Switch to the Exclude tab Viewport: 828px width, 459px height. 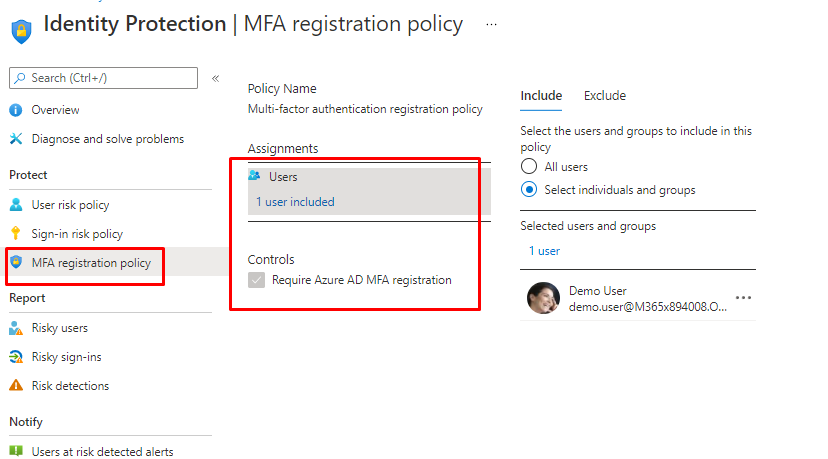point(605,96)
